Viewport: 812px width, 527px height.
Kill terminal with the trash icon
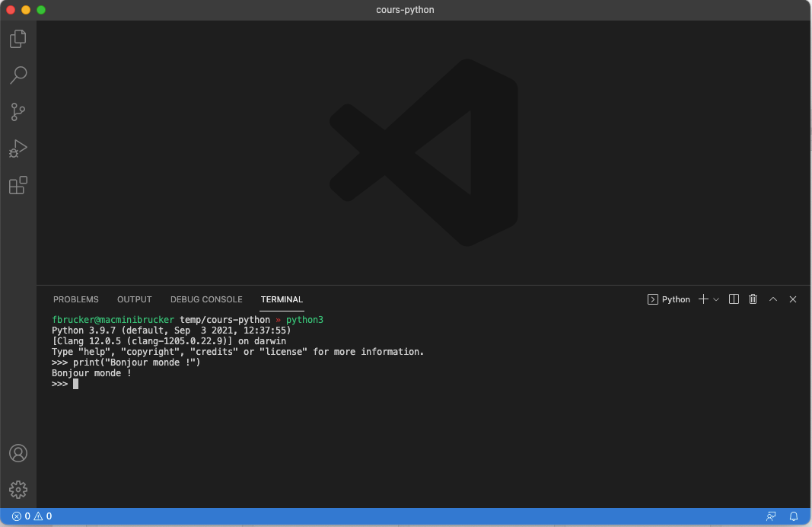coord(753,299)
